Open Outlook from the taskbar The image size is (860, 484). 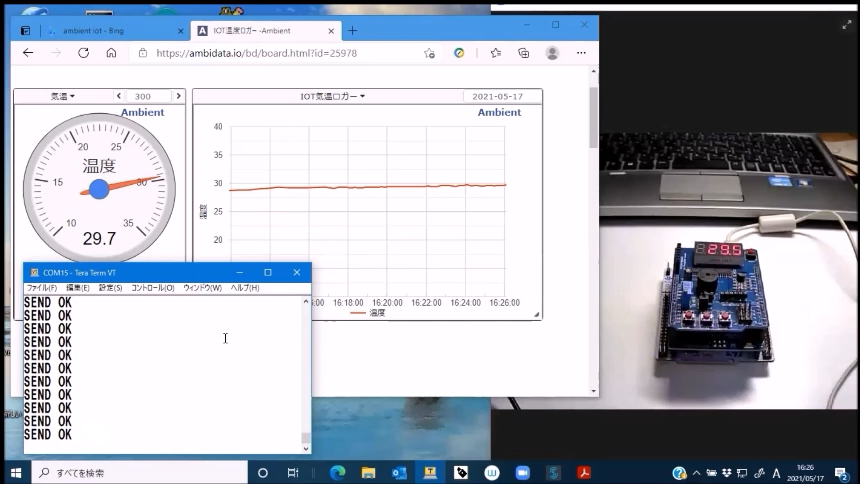click(x=399, y=473)
